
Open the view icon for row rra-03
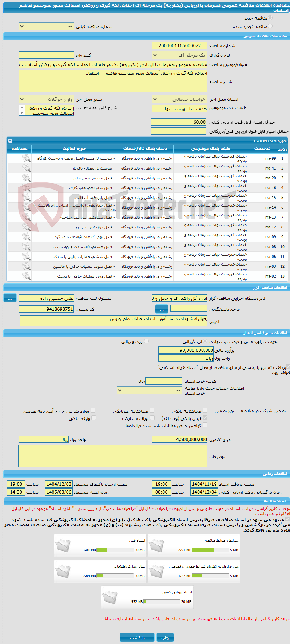pyautogui.click(x=26, y=266)
